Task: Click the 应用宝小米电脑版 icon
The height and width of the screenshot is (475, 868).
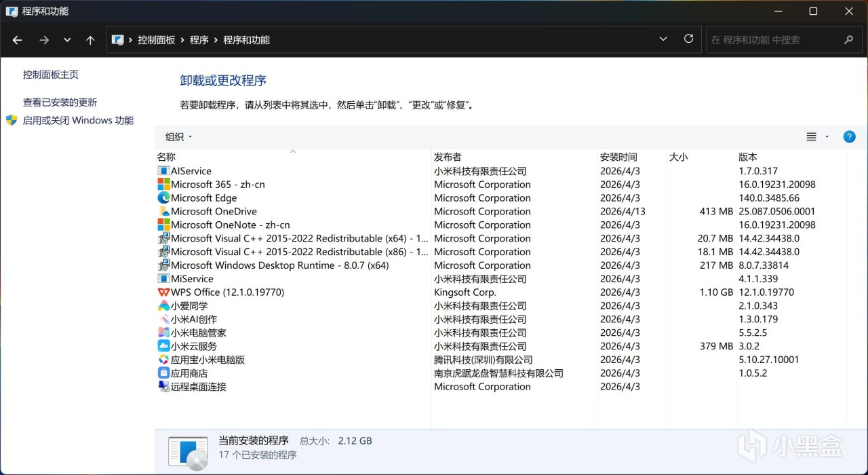Action: pos(163,360)
